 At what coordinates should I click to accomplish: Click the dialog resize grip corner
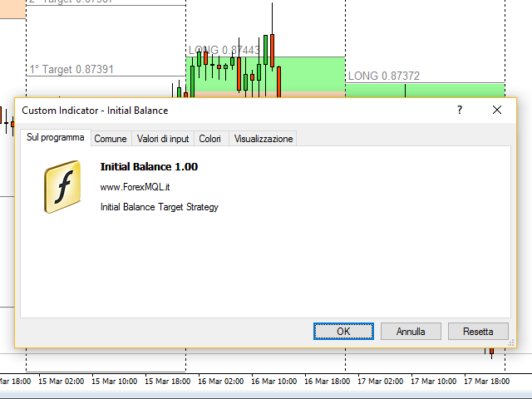coord(511,343)
